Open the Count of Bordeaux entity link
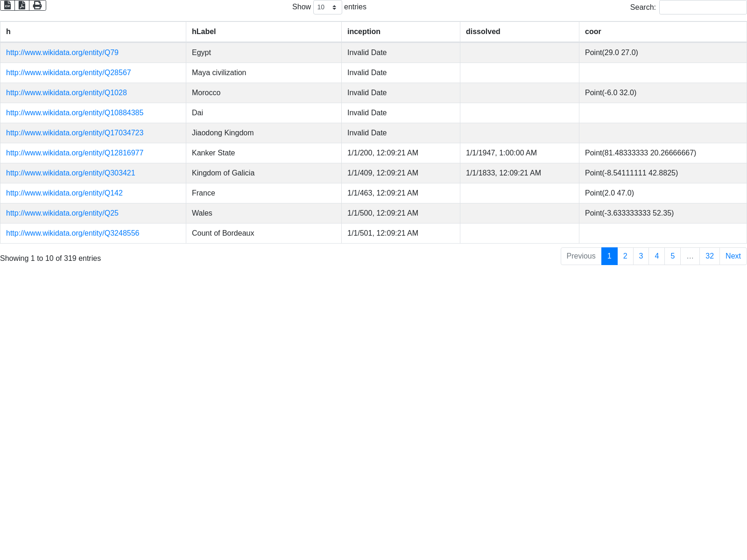This screenshot has width=747, height=560. (72, 233)
